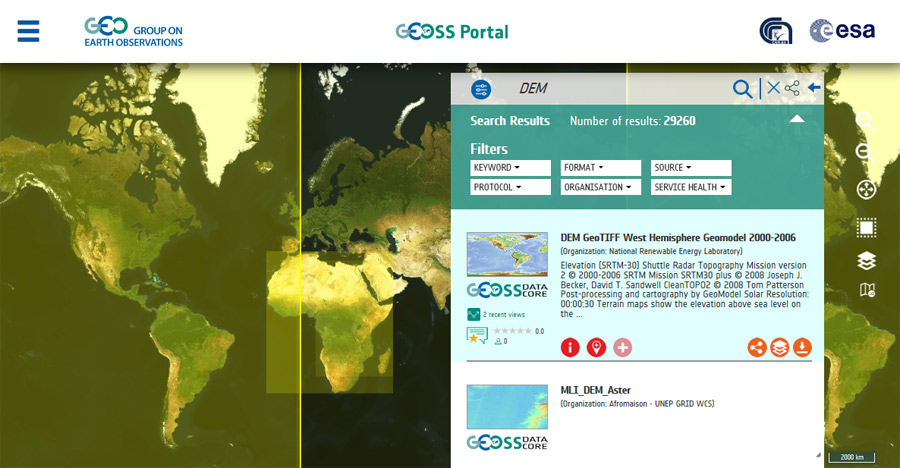
Task: Click the back arrow in search bar
Action: 814,87
